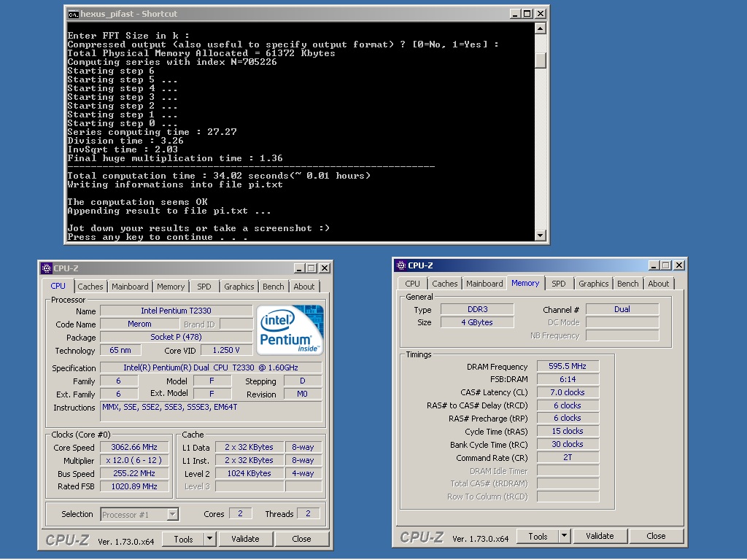747x560 pixels.
Task: Minimize the left CPU-Z window
Action: click(x=298, y=268)
